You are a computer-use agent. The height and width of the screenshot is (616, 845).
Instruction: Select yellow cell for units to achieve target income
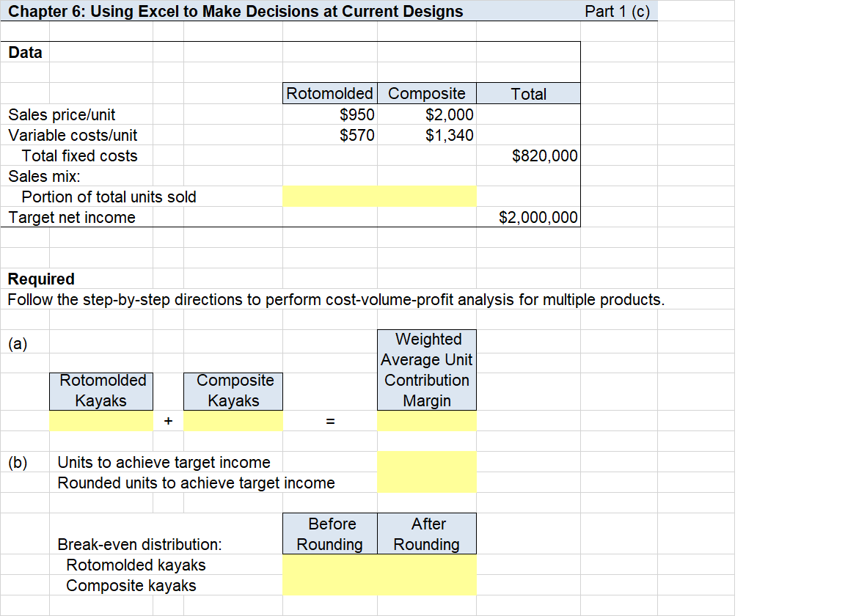[x=427, y=462]
